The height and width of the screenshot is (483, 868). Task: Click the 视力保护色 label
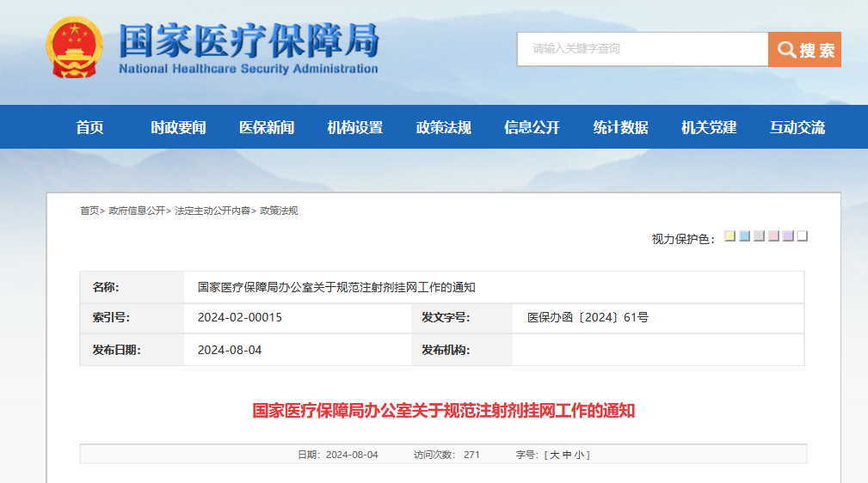click(x=683, y=239)
